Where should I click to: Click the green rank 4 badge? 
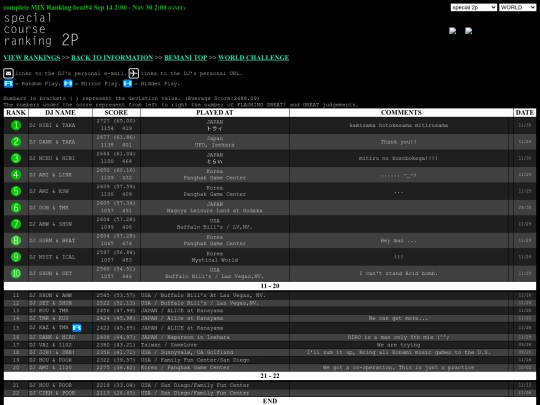(16, 175)
